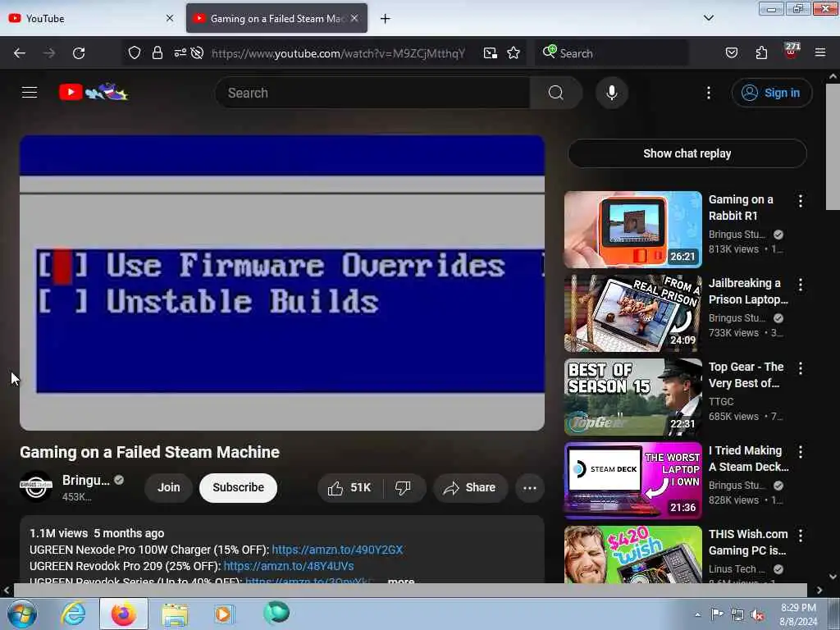This screenshot has width=840, height=630.
Task: Open Firefox extensions puzzle icon
Action: (761, 52)
